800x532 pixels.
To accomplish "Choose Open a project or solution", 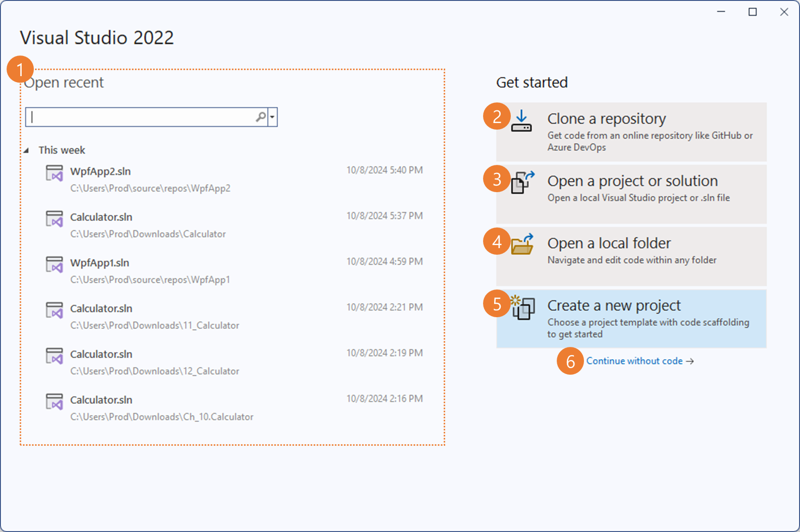I will coord(631,194).
